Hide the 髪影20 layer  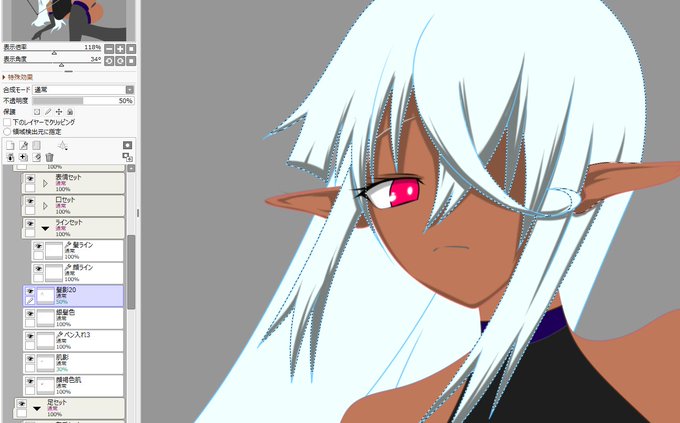click(29, 292)
